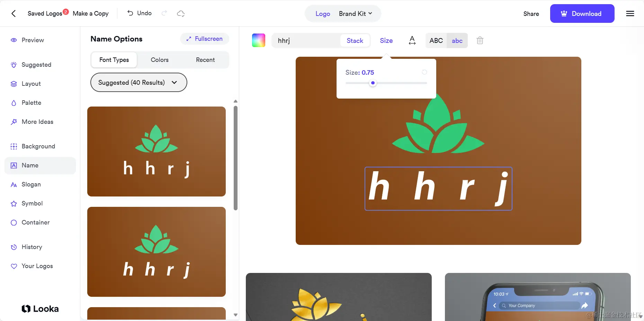This screenshot has width=644, height=321.
Task: Reset size with circular icon in popup
Action: coord(424,72)
